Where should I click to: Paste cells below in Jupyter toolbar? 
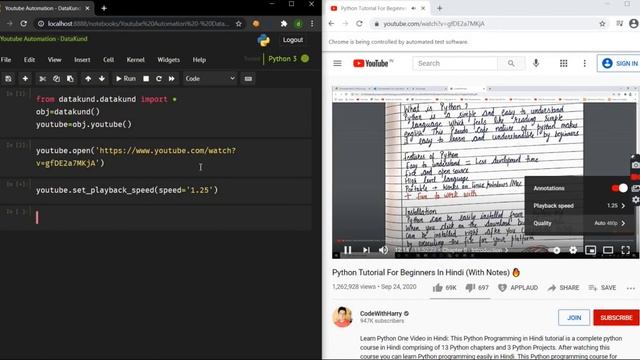(x=70, y=79)
